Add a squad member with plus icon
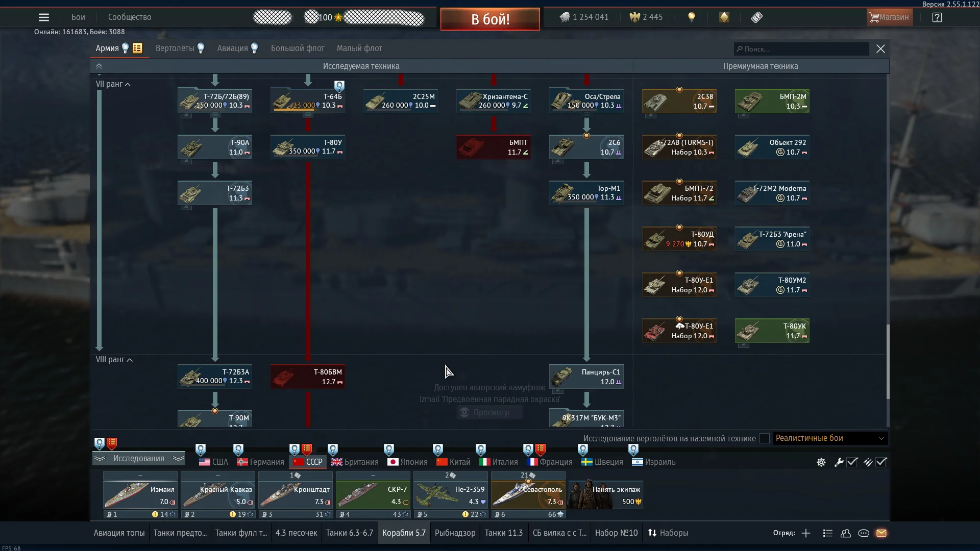 [806, 533]
